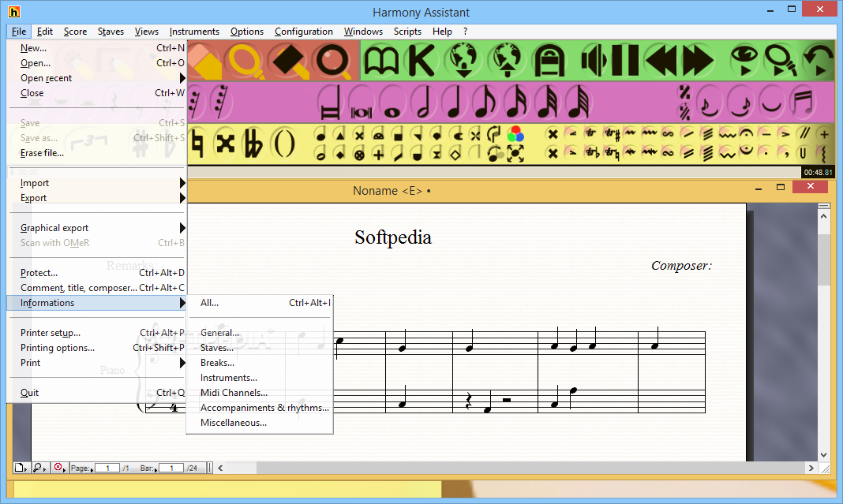843x504 pixels.
Task: Select the diamond stamp tool
Action: click(x=289, y=61)
